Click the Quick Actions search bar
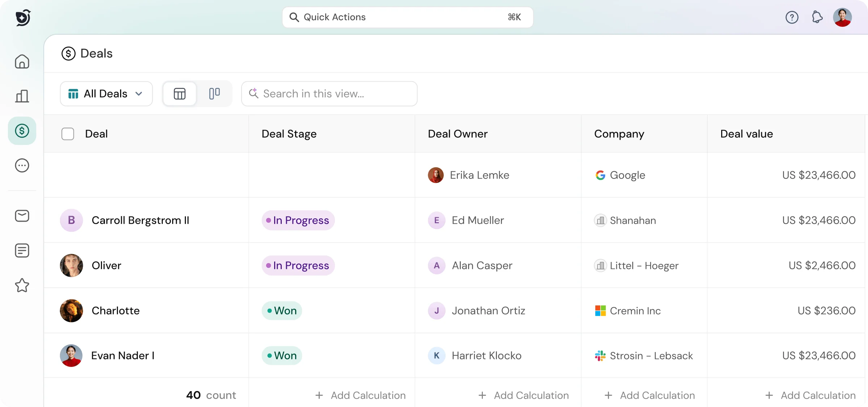The width and height of the screenshot is (868, 407). pyautogui.click(x=408, y=17)
